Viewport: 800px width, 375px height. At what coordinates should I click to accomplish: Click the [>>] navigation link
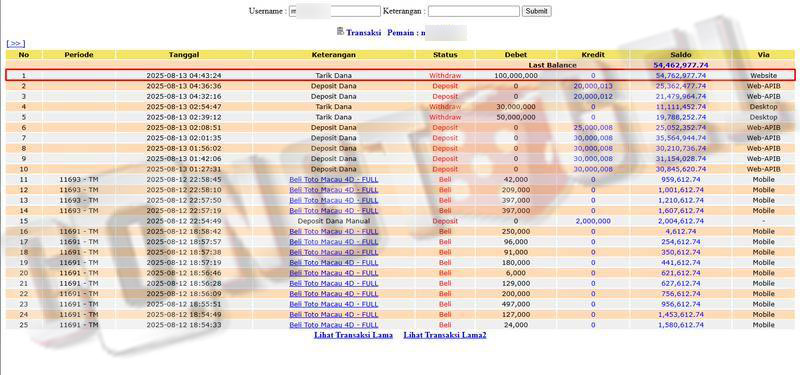pyautogui.click(x=16, y=44)
